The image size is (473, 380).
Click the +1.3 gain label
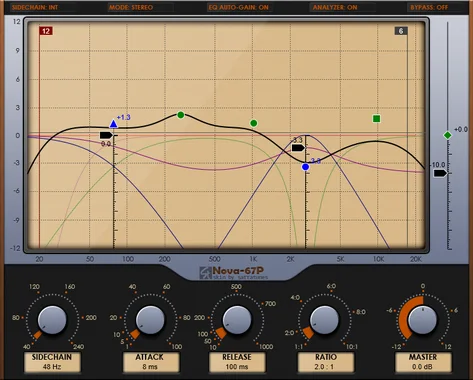tap(124, 117)
